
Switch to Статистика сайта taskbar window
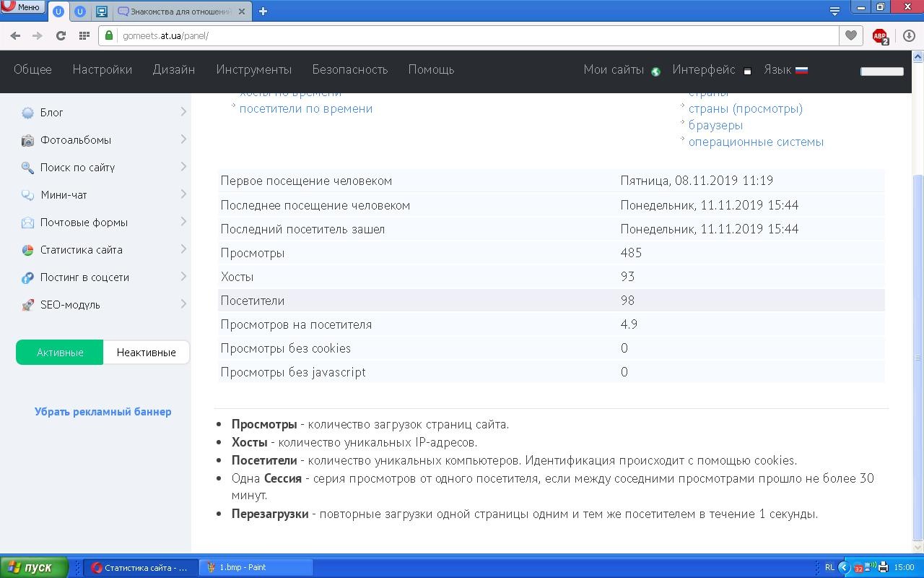coord(140,567)
